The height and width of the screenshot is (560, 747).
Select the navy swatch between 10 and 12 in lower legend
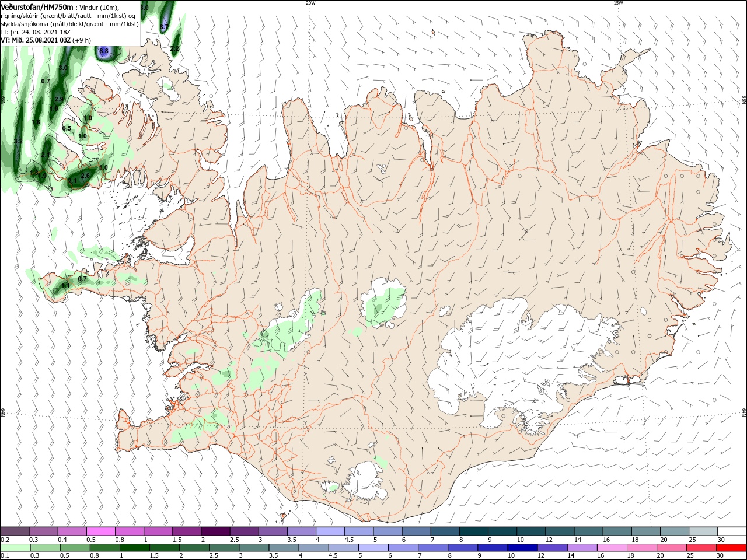(521, 548)
